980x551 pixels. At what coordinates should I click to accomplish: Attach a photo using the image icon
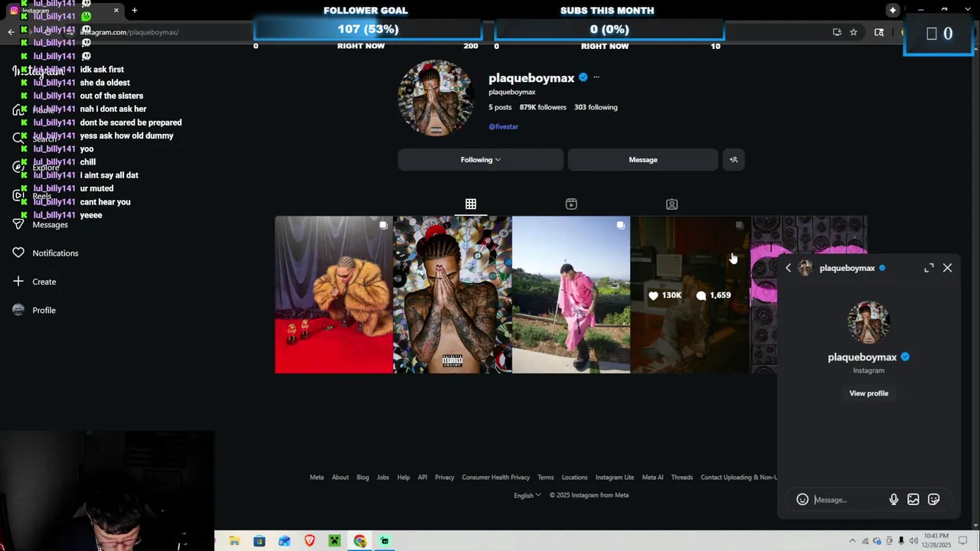pyautogui.click(x=913, y=500)
